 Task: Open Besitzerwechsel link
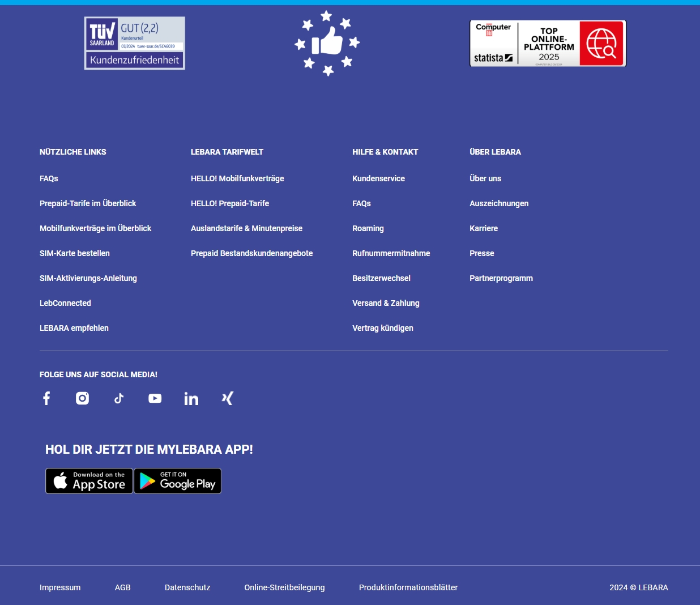pos(381,278)
